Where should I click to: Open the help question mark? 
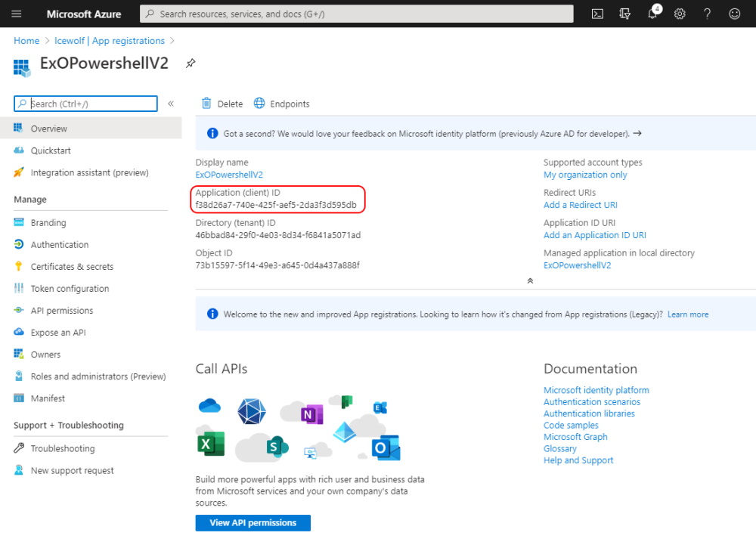coord(707,14)
